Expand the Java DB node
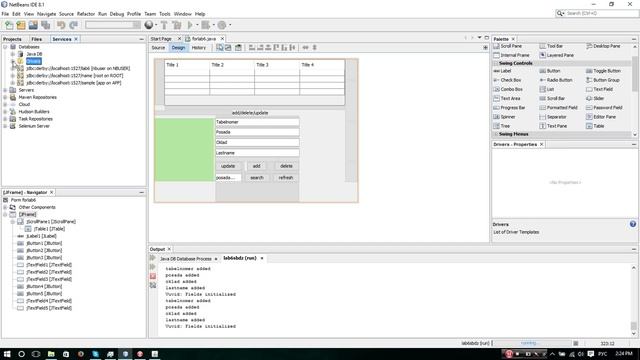The width and height of the screenshot is (640, 360). tap(13, 54)
